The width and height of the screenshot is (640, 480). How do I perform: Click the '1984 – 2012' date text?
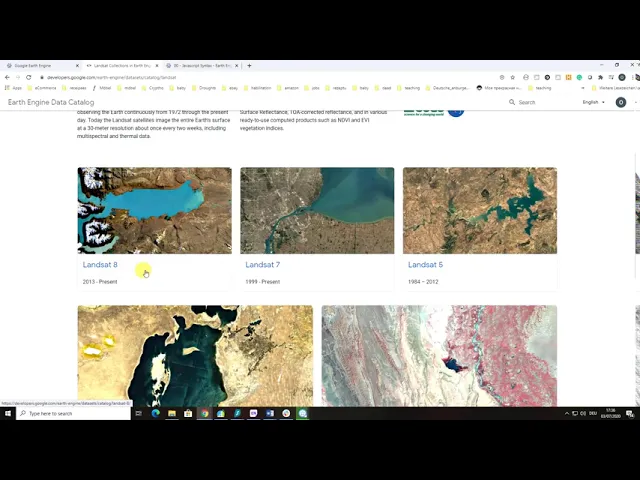(423, 282)
